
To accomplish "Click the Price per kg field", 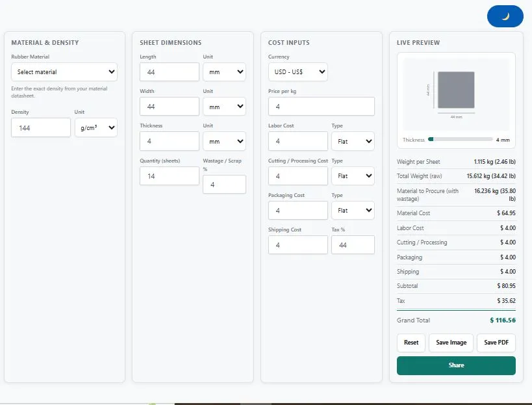I will [322, 106].
